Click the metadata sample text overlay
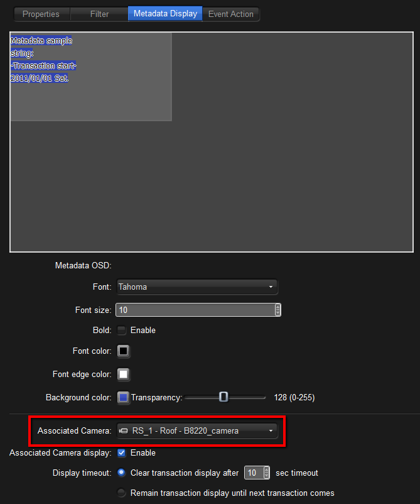420x504 pixels. (44, 60)
